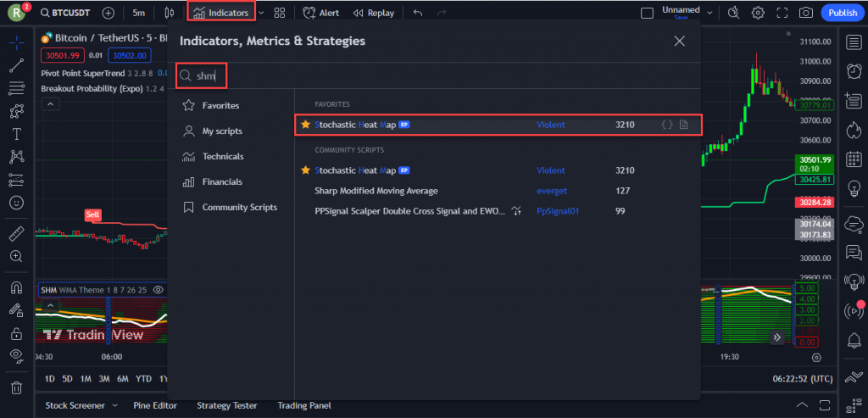Enter fullscreen mode

coord(782,13)
